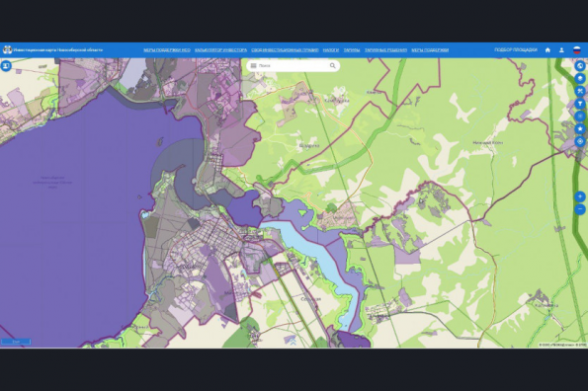Viewport: 588px width, 391px height.
Task: Click the magnifier search icon
Action: [x=332, y=65]
